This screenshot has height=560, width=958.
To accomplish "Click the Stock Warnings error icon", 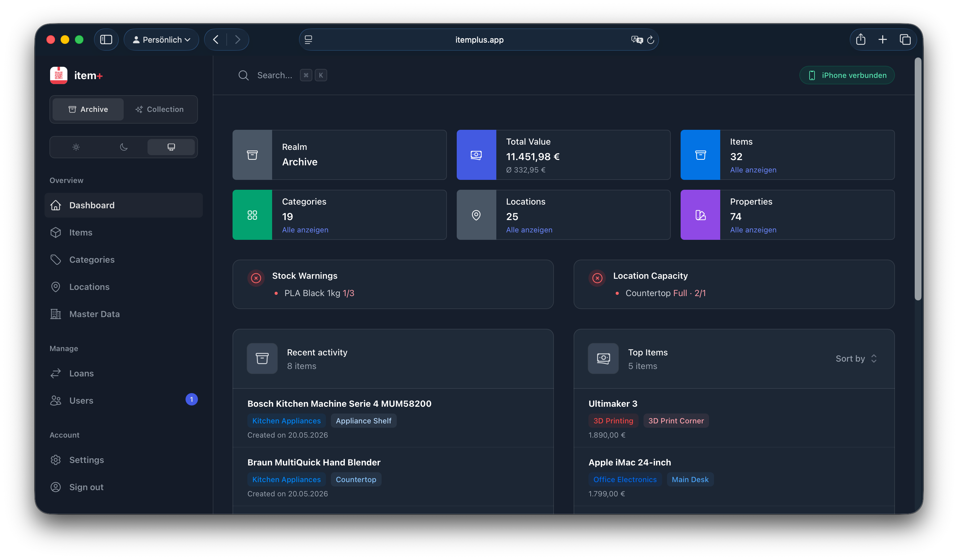I will coord(256,278).
